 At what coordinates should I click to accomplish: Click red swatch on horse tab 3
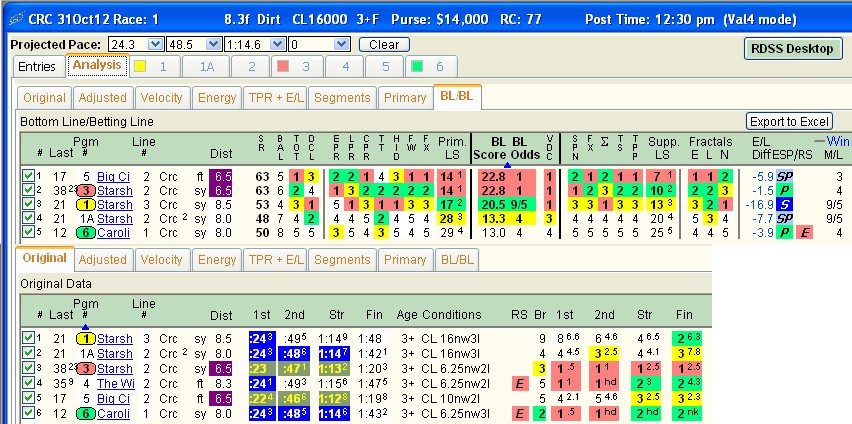coord(283,66)
